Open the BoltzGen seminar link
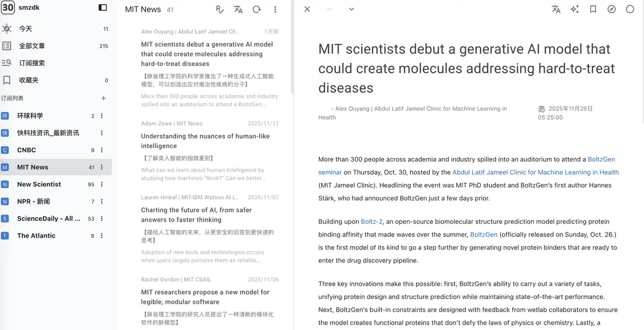Screen dimensions: 644x330 [x=601, y=159]
